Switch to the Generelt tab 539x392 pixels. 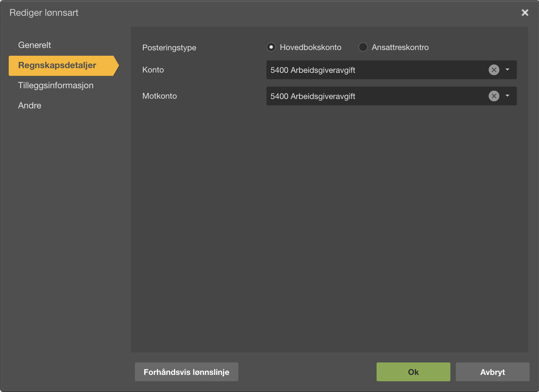[x=35, y=45]
